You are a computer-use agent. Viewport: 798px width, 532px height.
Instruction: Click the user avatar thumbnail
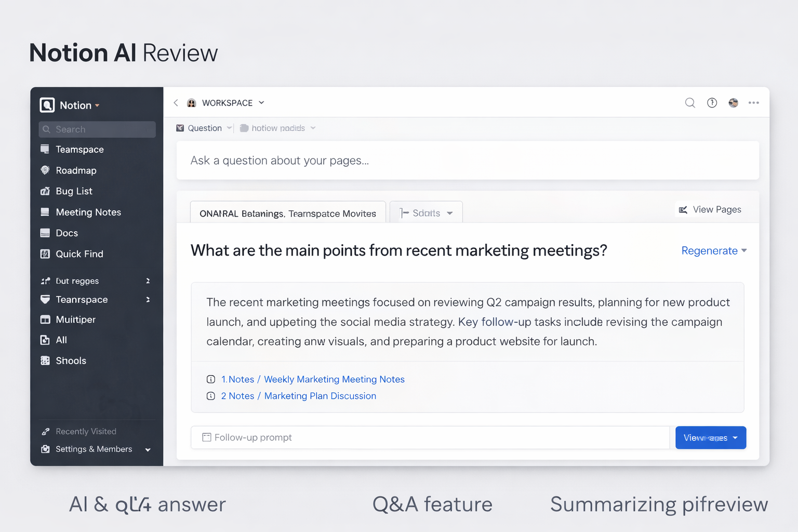click(x=733, y=102)
